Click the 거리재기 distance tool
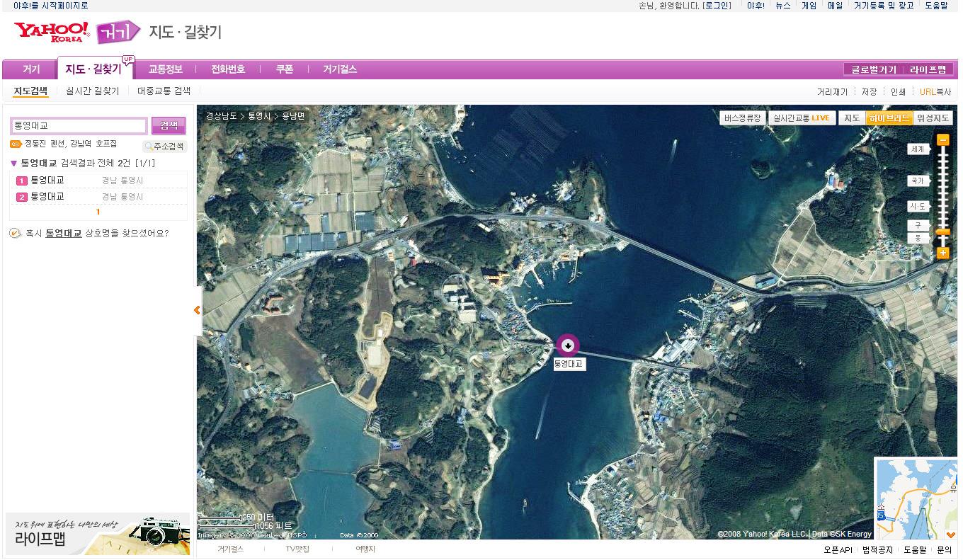This screenshot has width=963, height=560. point(832,92)
